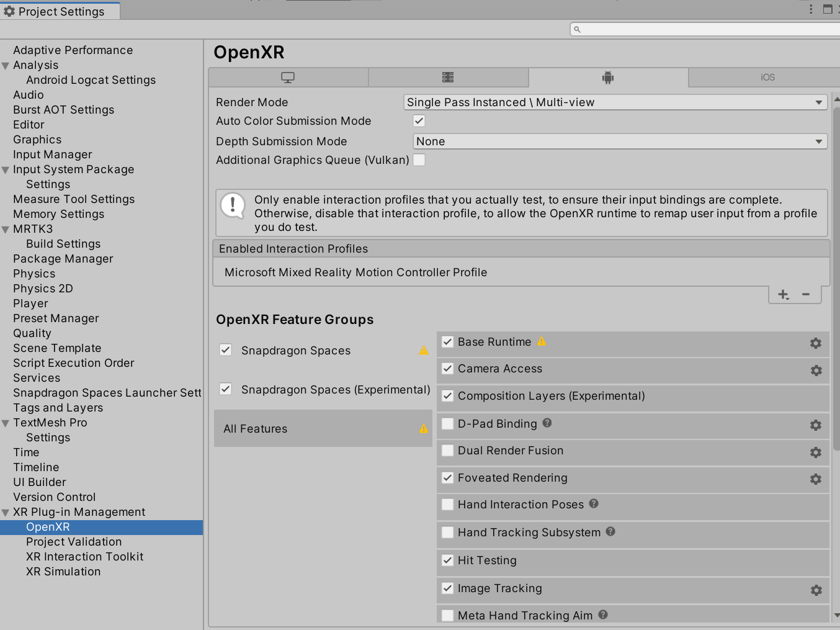Open Snapdragon Spaces Launcher Settings
This screenshot has height=630, width=840.
(x=107, y=393)
